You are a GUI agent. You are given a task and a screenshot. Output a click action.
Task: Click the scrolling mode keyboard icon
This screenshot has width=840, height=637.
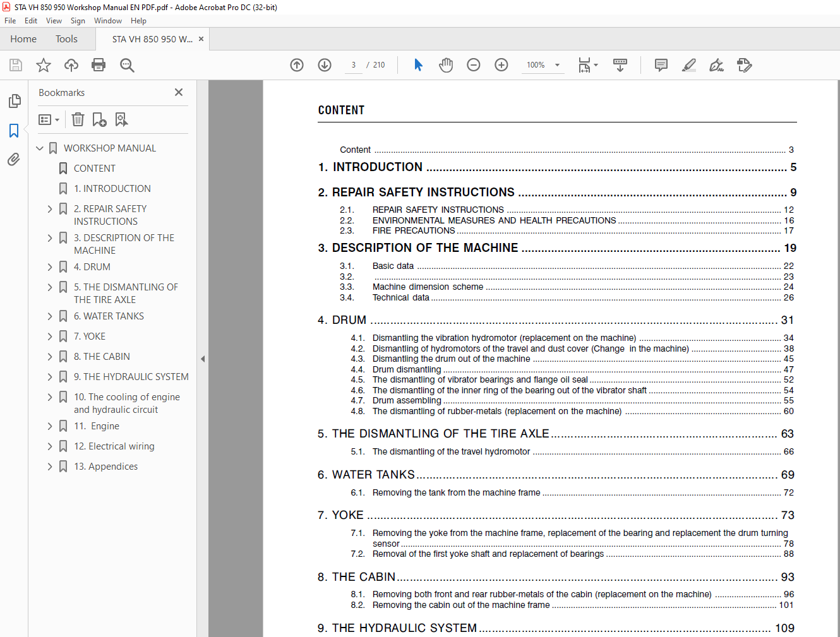coord(620,65)
